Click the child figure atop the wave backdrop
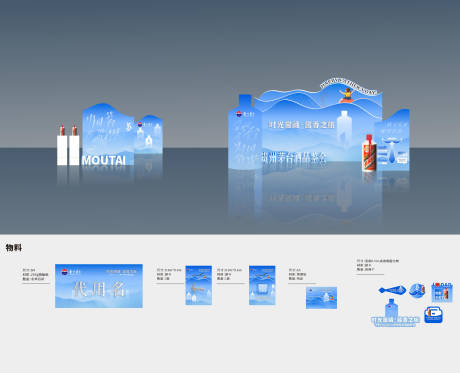This screenshot has height=373, width=460. tap(347, 95)
